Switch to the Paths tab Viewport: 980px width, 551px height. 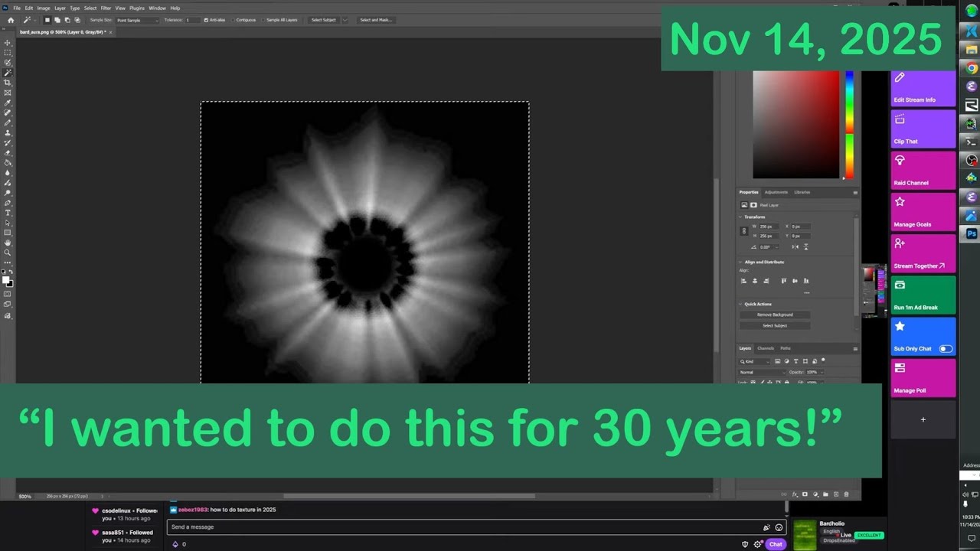(x=786, y=348)
